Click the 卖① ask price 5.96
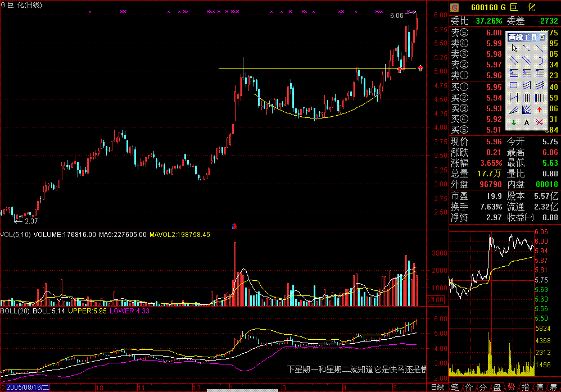Viewport: 561px width, 392px height. (494, 75)
